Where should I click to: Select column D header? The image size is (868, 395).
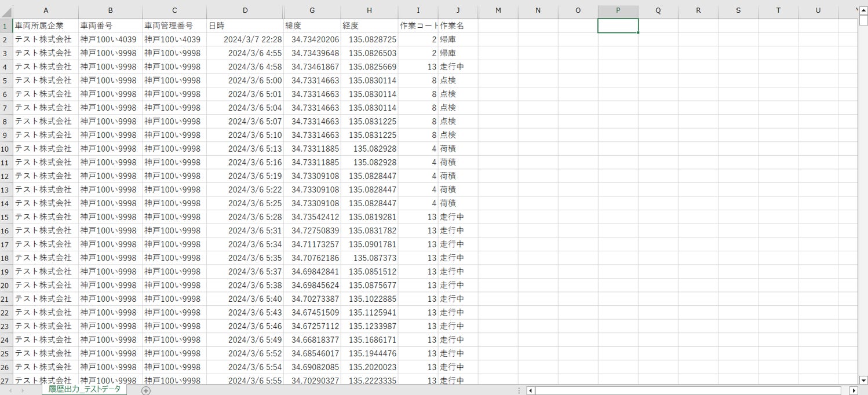click(x=245, y=12)
